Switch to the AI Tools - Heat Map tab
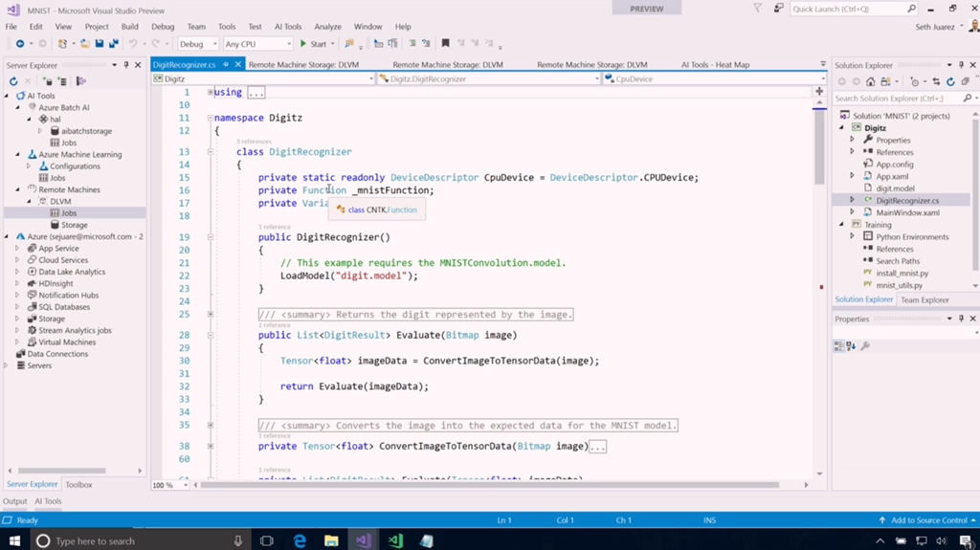 pos(715,65)
